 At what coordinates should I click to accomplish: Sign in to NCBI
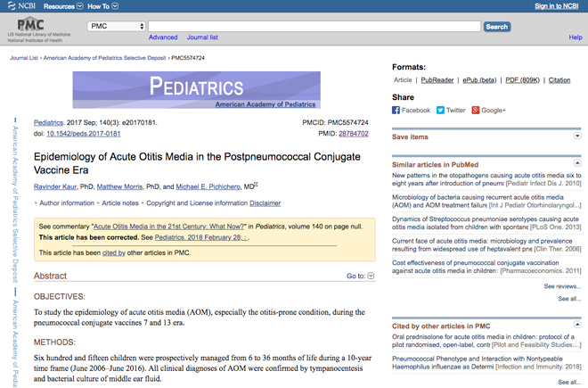pyautogui.click(x=556, y=6)
